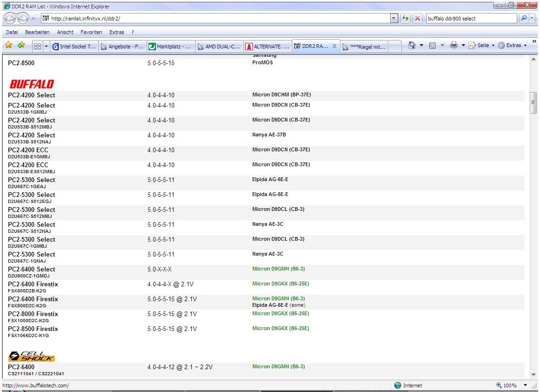The height and width of the screenshot is (392, 540).
Task: Switch to the ALTERNATE tab
Action: pos(268,47)
